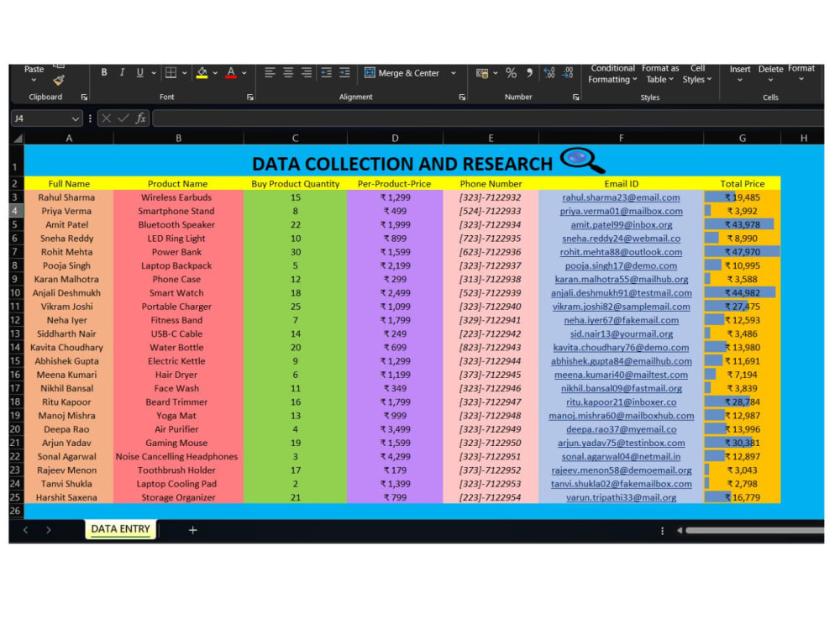Open Insert cells menu
The height and width of the screenshot is (630, 840).
click(740, 74)
